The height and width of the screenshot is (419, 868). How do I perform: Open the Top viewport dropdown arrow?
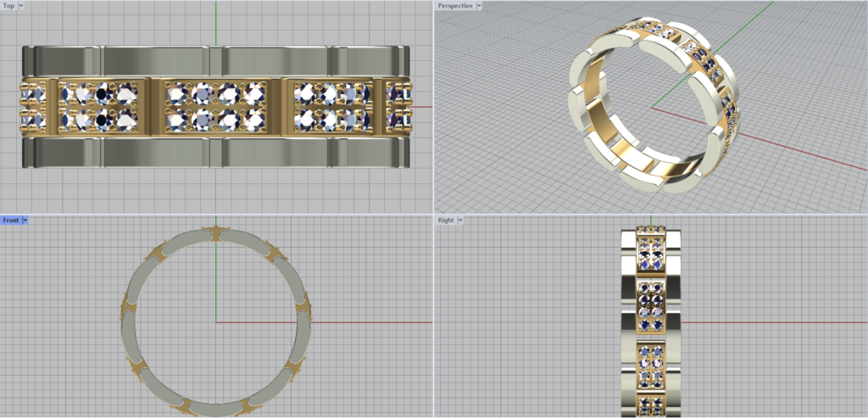click(21, 6)
